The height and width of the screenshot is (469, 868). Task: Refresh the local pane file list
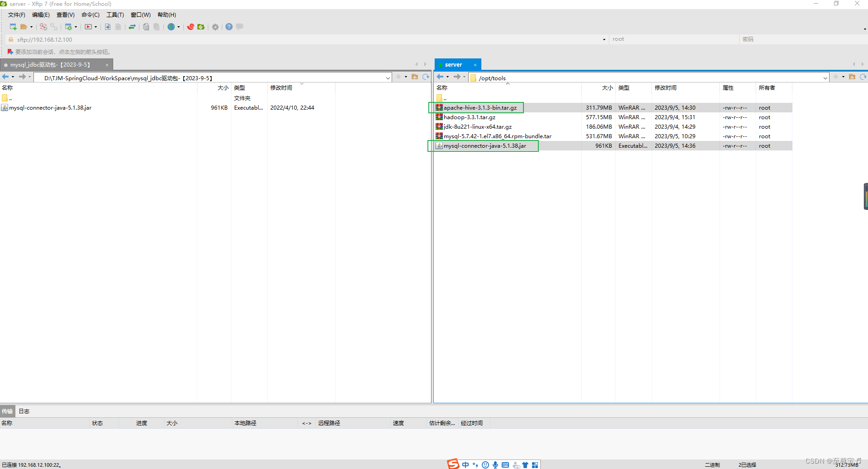426,77
